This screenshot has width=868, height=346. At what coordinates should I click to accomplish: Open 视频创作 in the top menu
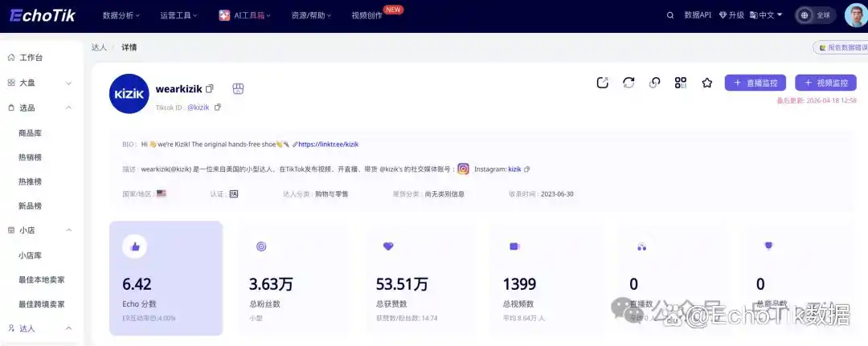[367, 15]
